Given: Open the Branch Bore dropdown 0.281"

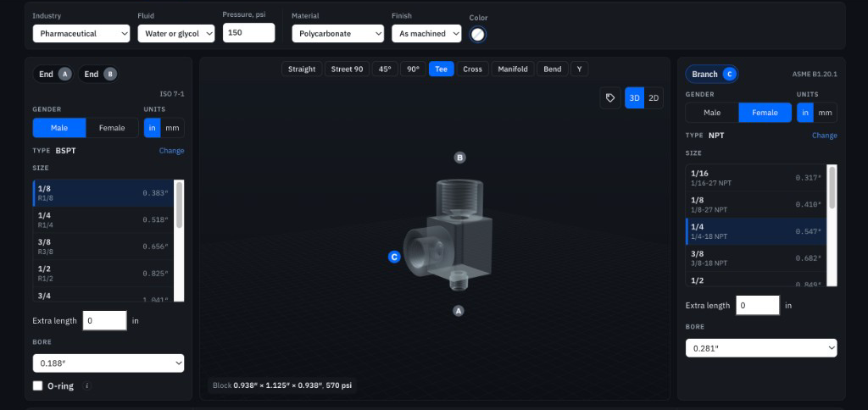Looking at the screenshot, I should point(761,348).
